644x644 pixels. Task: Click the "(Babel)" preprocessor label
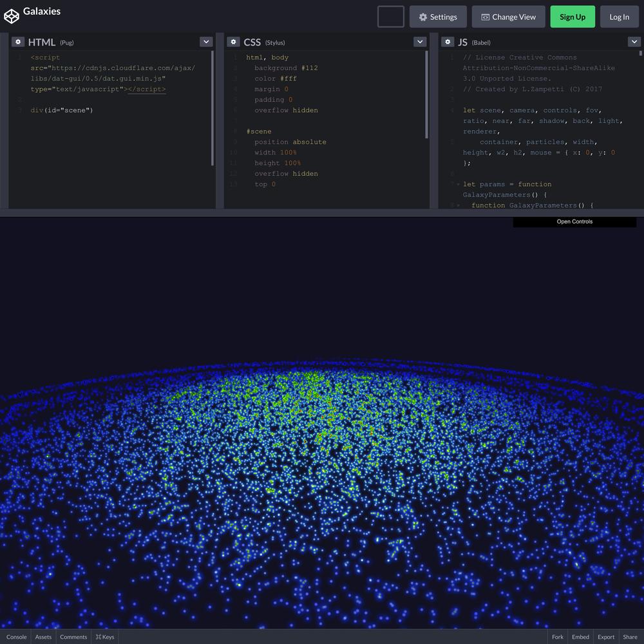481,43
